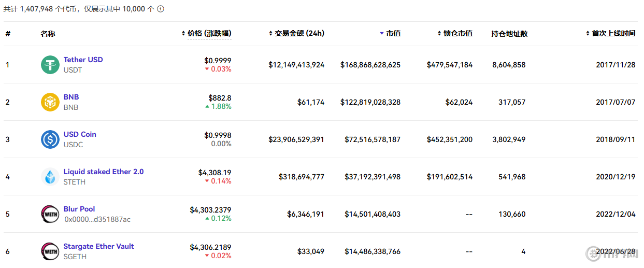The width and height of the screenshot is (644, 268).
Task: Open the USD Coin token page
Action: (80, 134)
